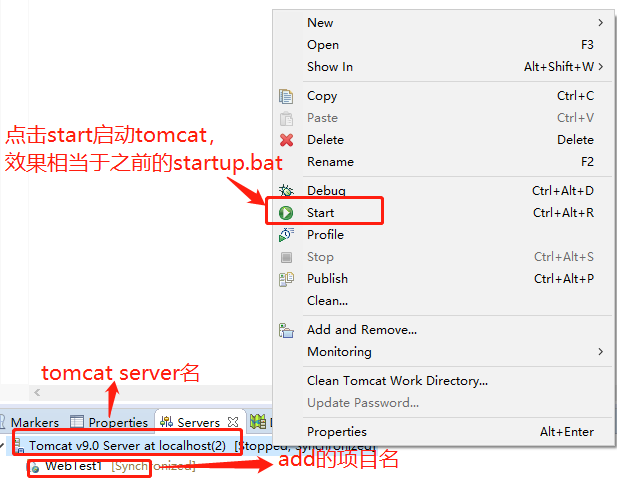Select Paste menu entry
This screenshot has width=617, height=479.
tap(444, 118)
